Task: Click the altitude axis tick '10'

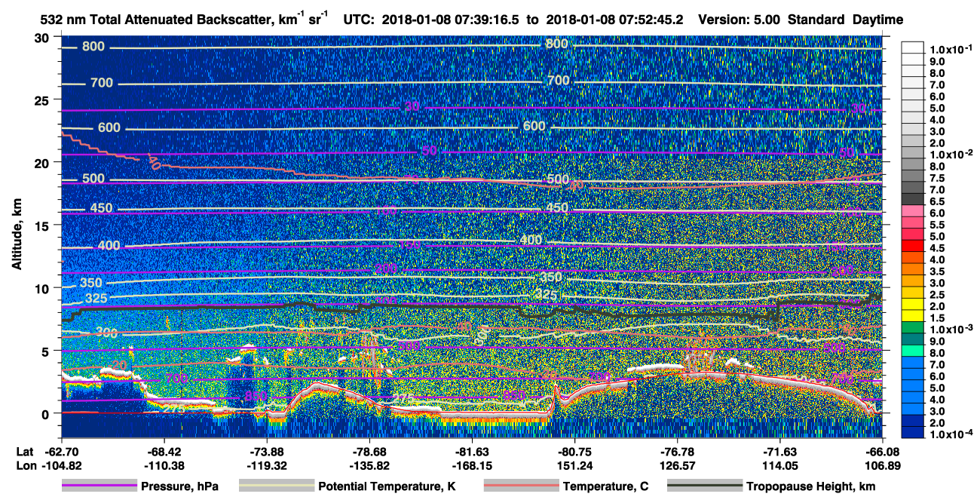Action: click(43, 288)
